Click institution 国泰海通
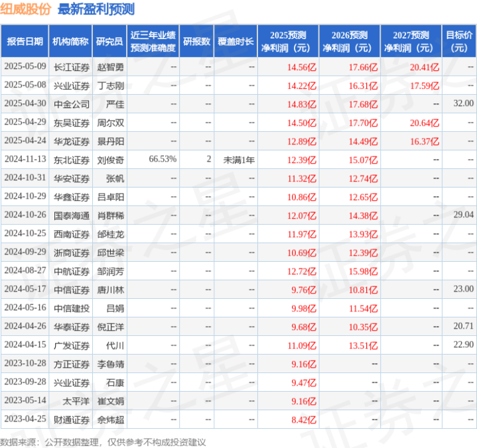The height and width of the screenshot is (448, 477). pos(72,215)
